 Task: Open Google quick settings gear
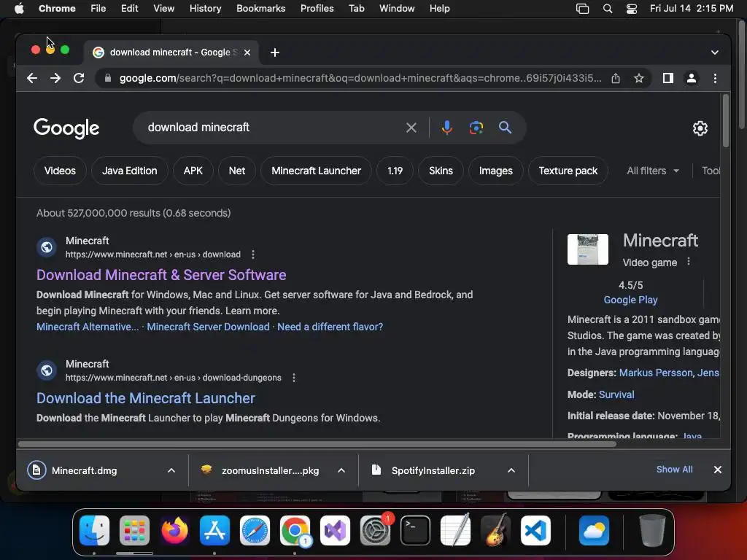(x=700, y=128)
